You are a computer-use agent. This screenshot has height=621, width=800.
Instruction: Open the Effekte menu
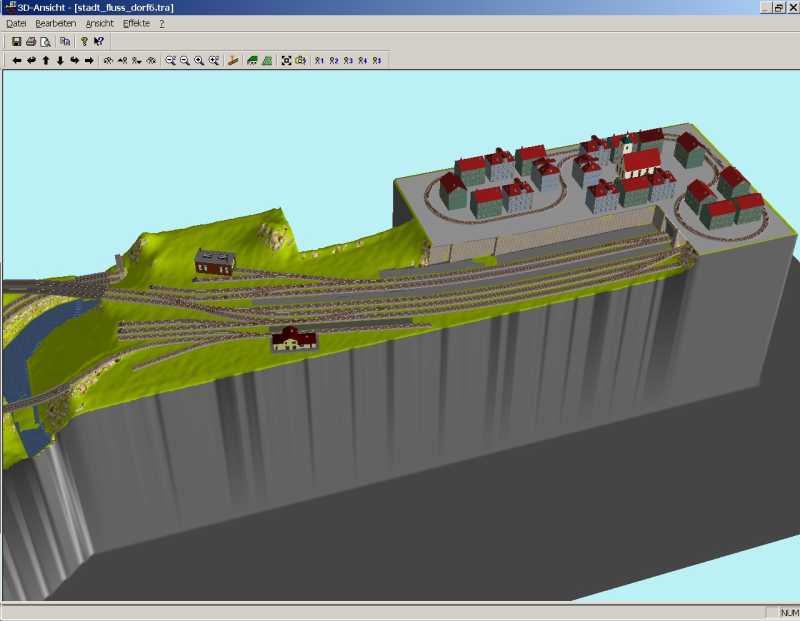137,23
